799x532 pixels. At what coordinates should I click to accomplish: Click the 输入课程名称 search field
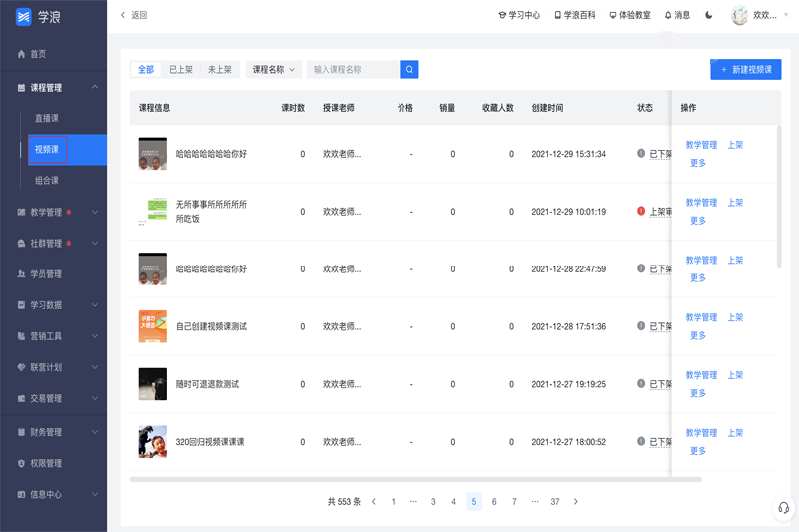click(x=354, y=70)
